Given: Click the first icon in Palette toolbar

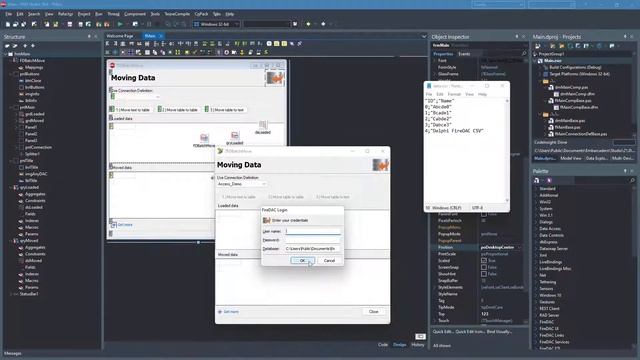Looking at the screenshot, I should (537, 180).
